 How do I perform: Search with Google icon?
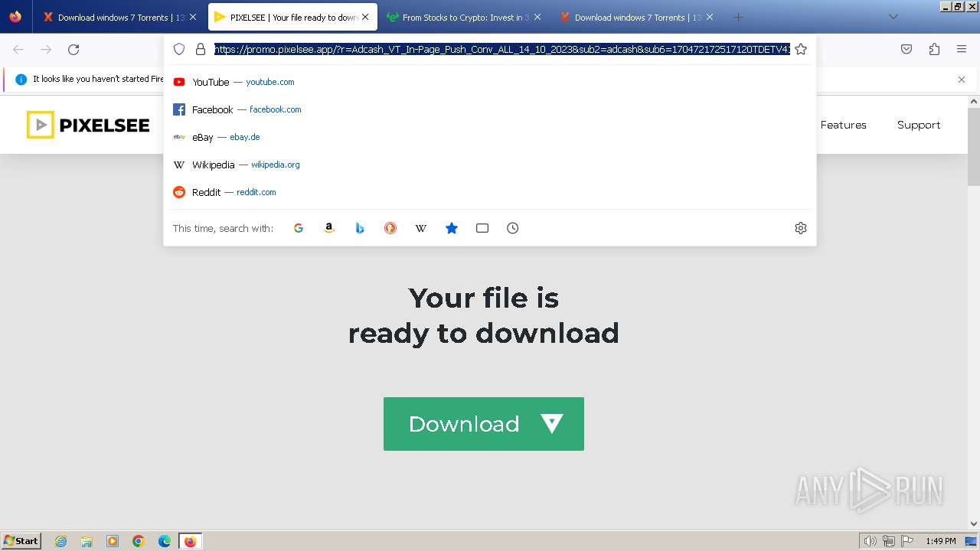tap(299, 228)
